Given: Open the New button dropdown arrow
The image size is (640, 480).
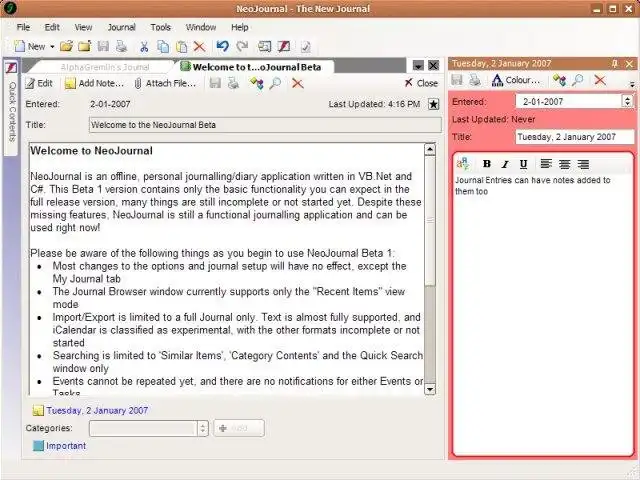Looking at the screenshot, I should pyautogui.click(x=52, y=47).
